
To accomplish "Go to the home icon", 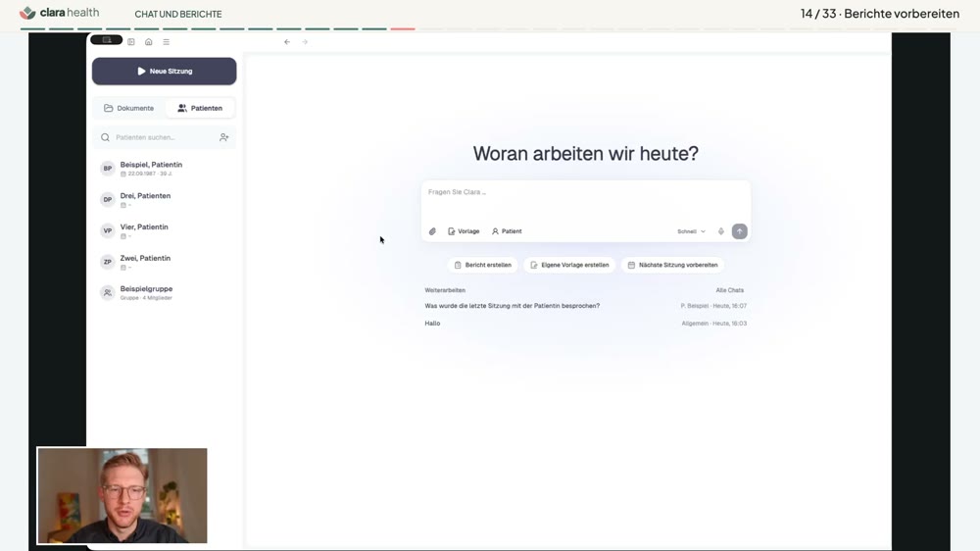I will 149,42.
